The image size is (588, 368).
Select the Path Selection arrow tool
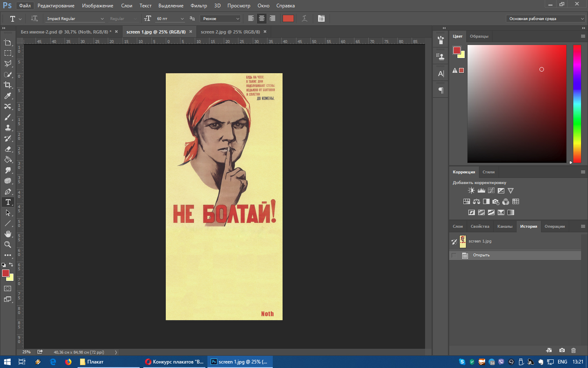pos(8,213)
